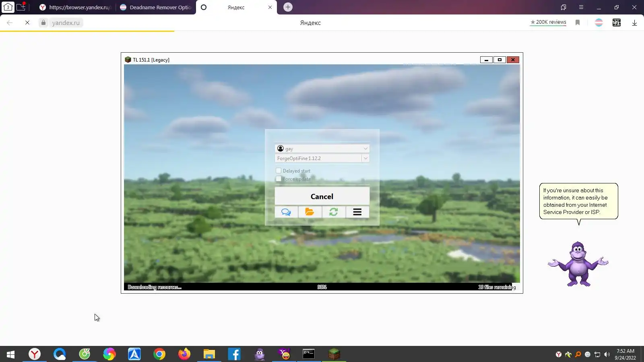
Task: Open the tab count panel icon
Action: [x=8, y=7]
